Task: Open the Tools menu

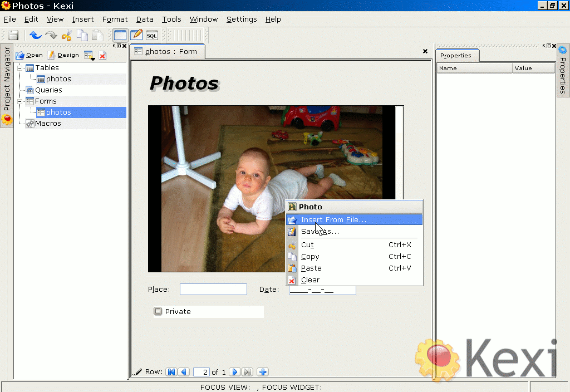Action: tap(171, 19)
